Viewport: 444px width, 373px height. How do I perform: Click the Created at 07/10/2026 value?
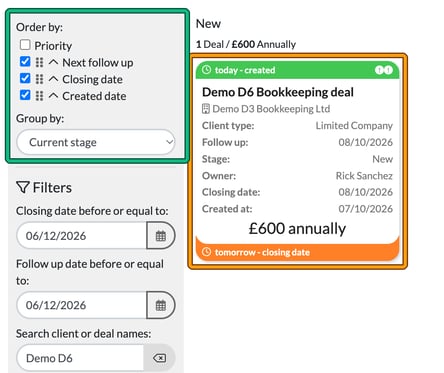[x=366, y=209]
